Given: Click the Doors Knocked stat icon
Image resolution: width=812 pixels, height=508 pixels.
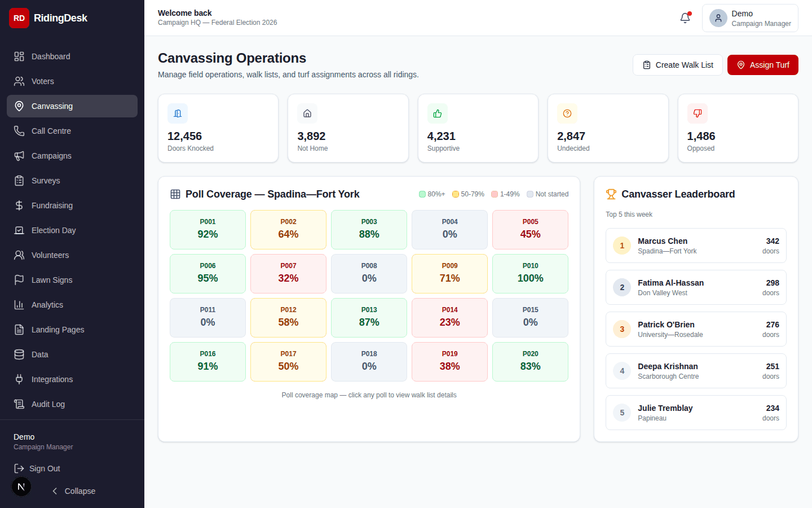Looking at the screenshot, I should point(178,113).
